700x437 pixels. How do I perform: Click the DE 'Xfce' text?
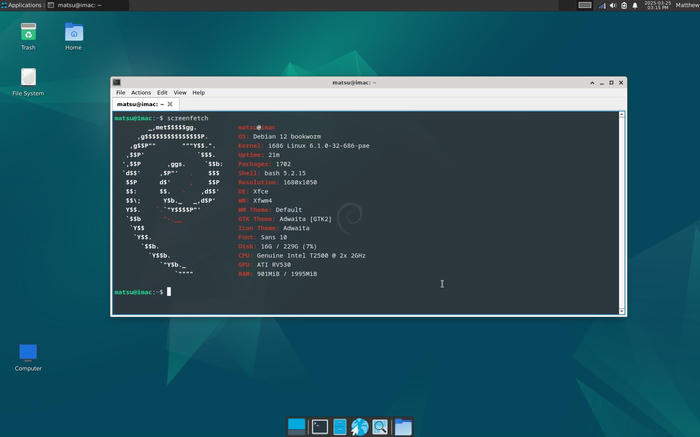[x=261, y=191]
